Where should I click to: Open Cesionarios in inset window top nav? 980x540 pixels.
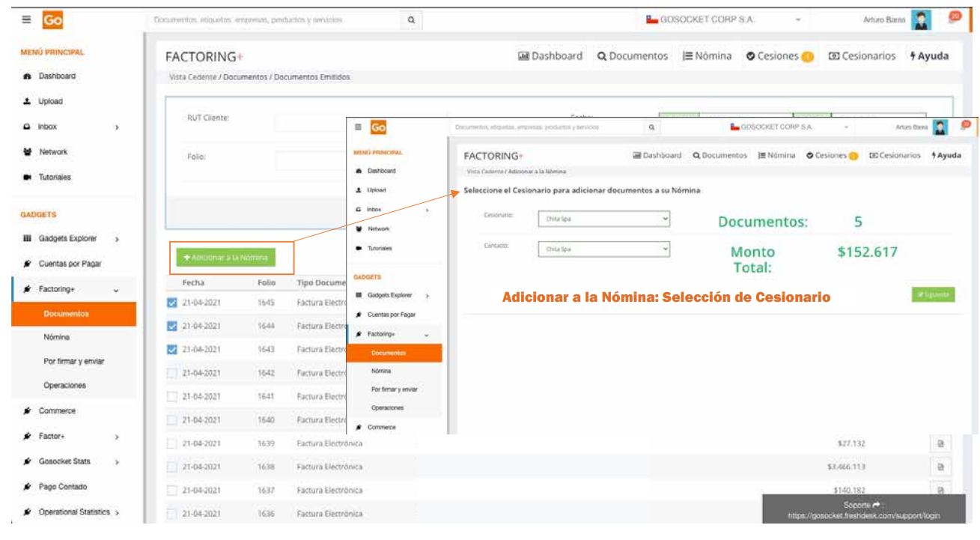pos(895,155)
